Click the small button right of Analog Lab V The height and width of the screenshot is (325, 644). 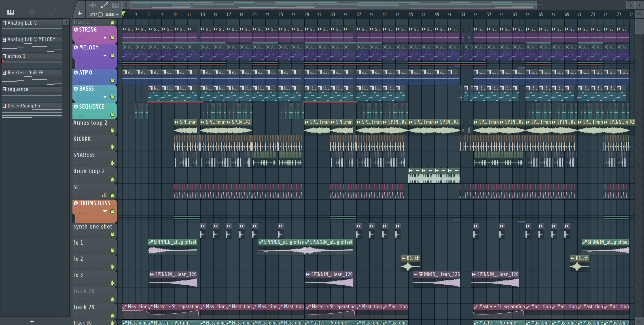[x=66, y=22]
